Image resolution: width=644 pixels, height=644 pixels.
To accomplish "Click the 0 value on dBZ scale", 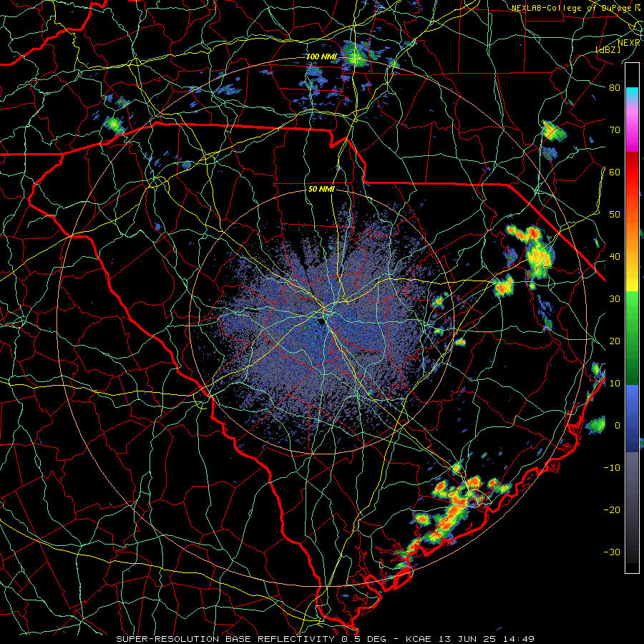I will point(618,426).
